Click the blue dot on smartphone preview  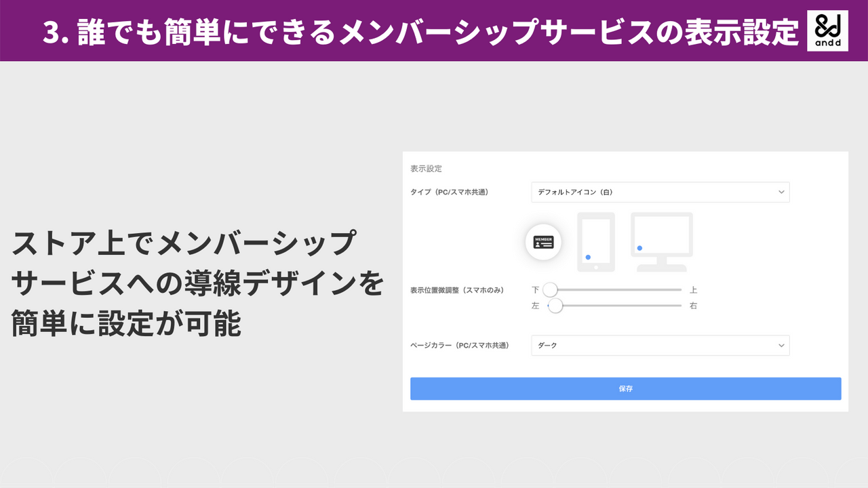click(588, 258)
